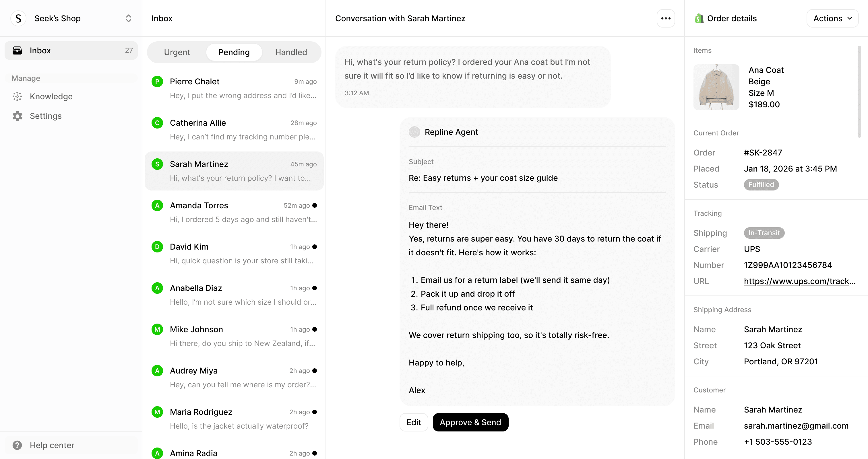Open the three-dot conversation options menu
The width and height of the screenshot is (868, 459).
click(665, 19)
